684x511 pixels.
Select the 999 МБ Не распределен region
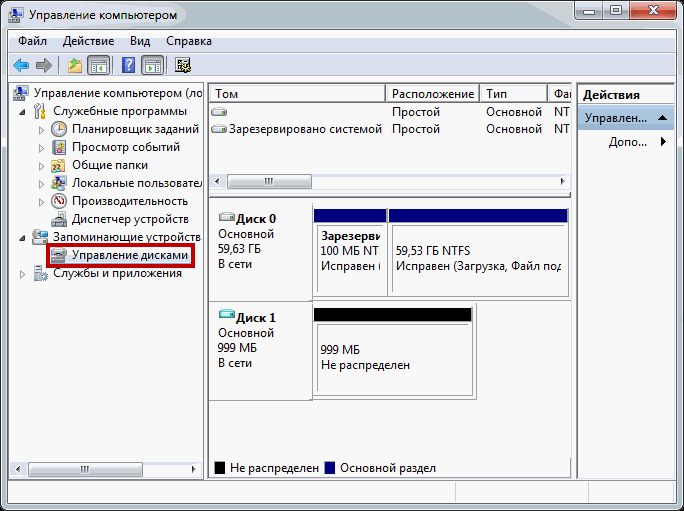393,352
